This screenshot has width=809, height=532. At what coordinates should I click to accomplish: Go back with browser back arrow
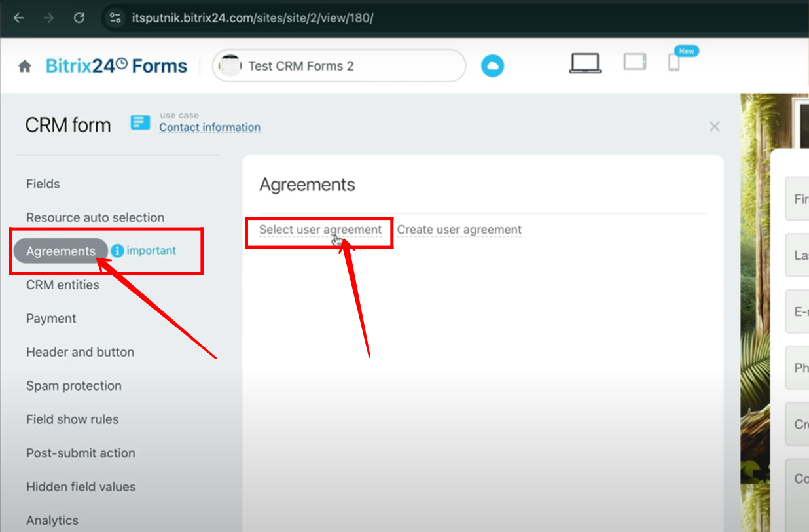(x=19, y=18)
